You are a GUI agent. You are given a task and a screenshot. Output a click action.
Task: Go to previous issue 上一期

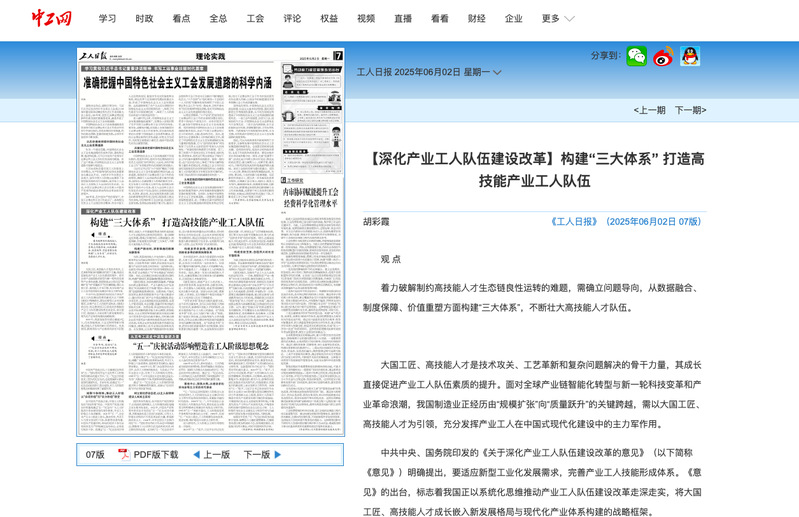coord(649,110)
